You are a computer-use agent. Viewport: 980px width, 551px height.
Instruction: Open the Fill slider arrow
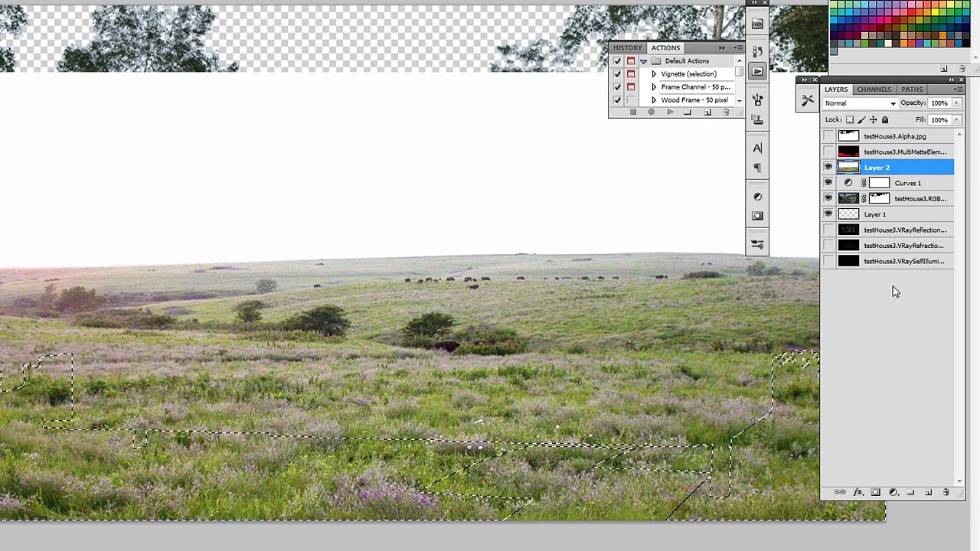pos(956,119)
